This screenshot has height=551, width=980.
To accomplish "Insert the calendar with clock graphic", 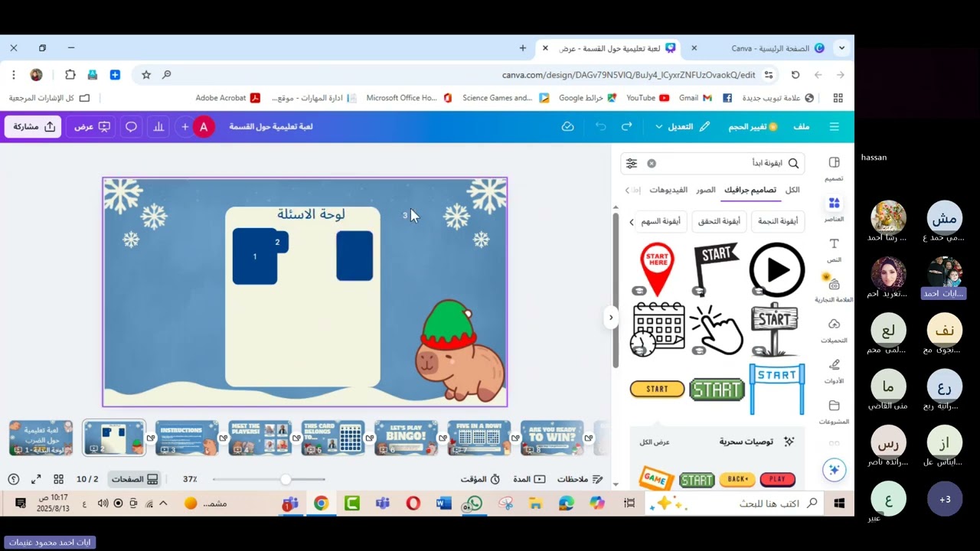I will [x=658, y=329].
